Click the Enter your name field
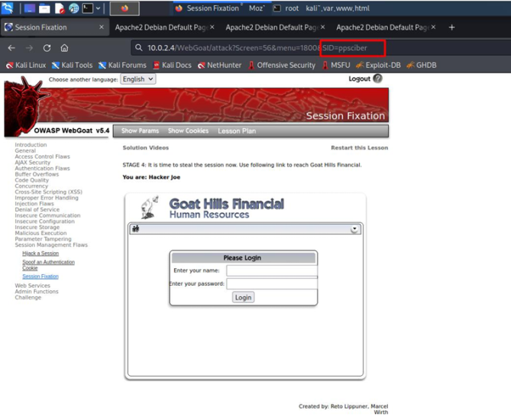The height and width of the screenshot is (420, 511). click(271, 270)
